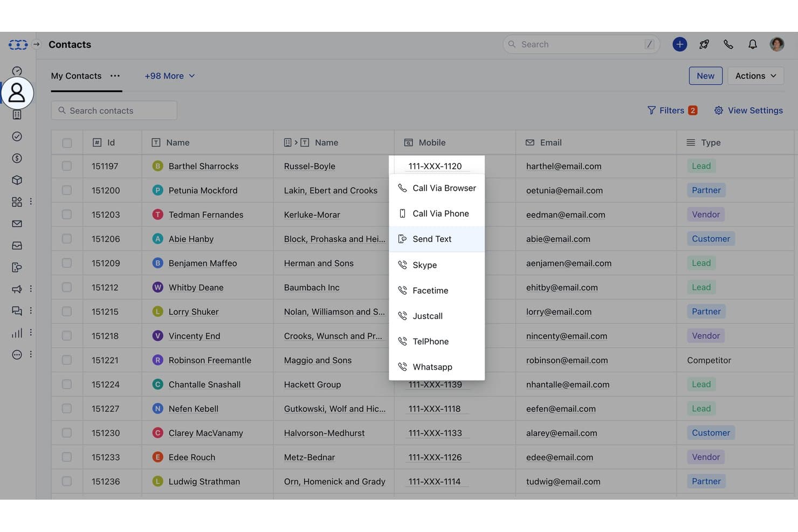
Task: Click the blue plus quick-add icon
Action: (679, 44)
